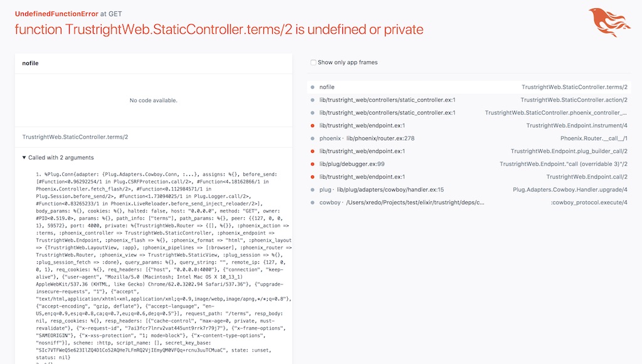Collapse the Called with 2 arguments section
This screenshot has width=642, height=364.
[x=58, y=157]
